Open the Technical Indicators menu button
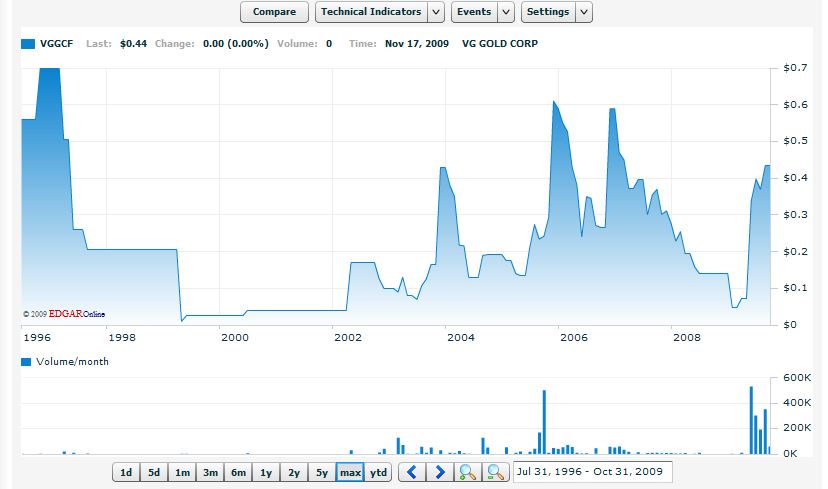Image resolution: width=828 pixels, height=489 pixels. pyautogui.click(x=371, y=12)
